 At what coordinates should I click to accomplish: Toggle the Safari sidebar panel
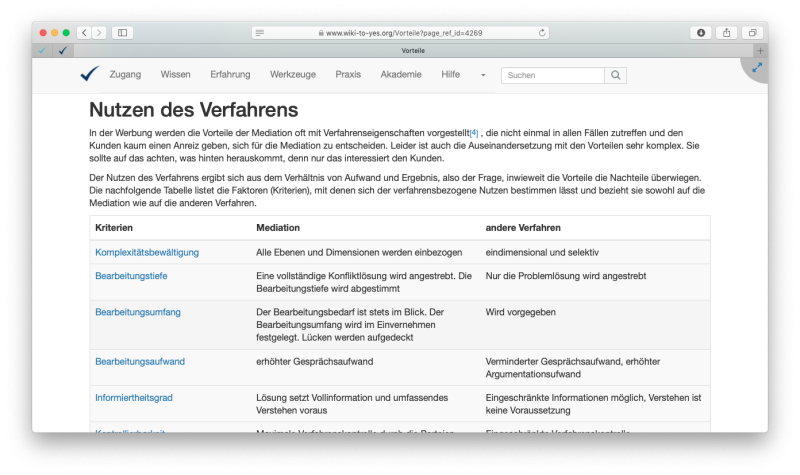[x=123, y=33]
